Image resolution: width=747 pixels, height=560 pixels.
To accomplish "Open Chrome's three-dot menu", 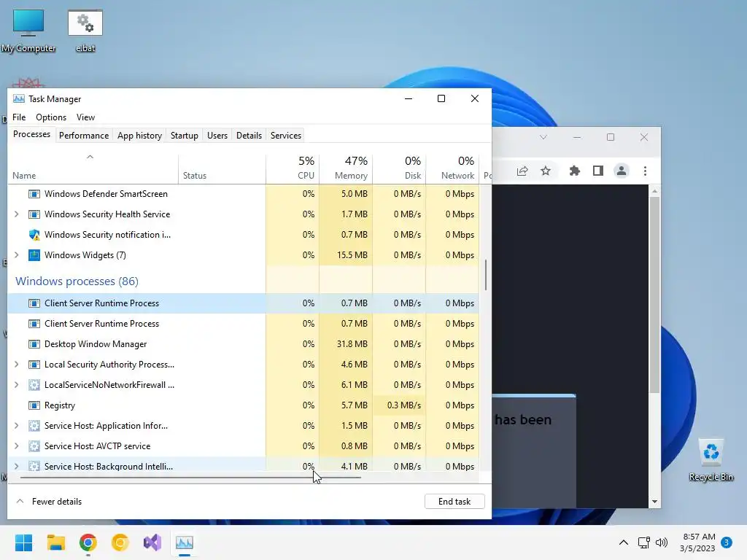I will point(645,171).
